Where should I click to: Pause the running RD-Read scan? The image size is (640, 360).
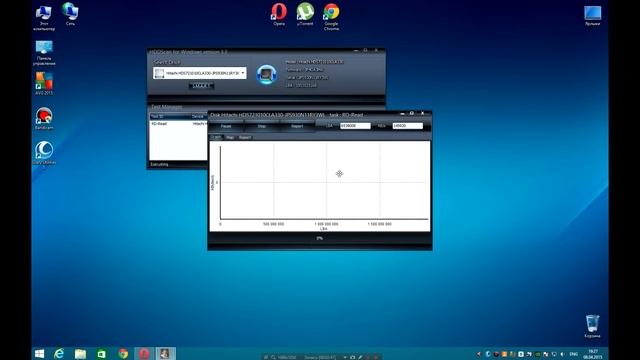226,126
